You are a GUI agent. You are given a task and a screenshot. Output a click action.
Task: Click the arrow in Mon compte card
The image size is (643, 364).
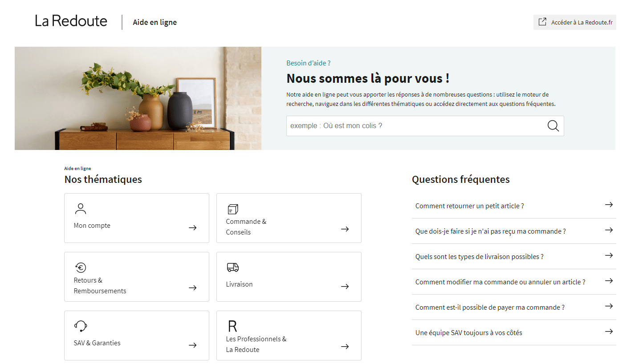coord(192,228)
